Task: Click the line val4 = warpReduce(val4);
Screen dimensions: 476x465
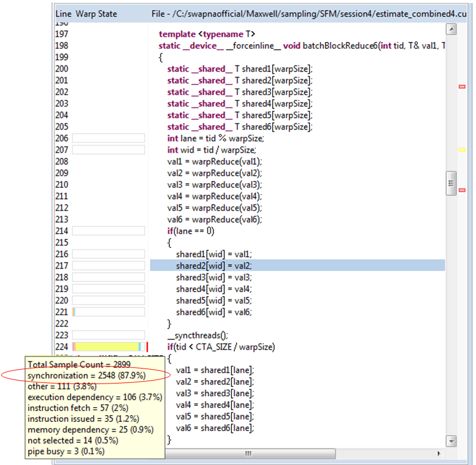Action: point(214,196)
